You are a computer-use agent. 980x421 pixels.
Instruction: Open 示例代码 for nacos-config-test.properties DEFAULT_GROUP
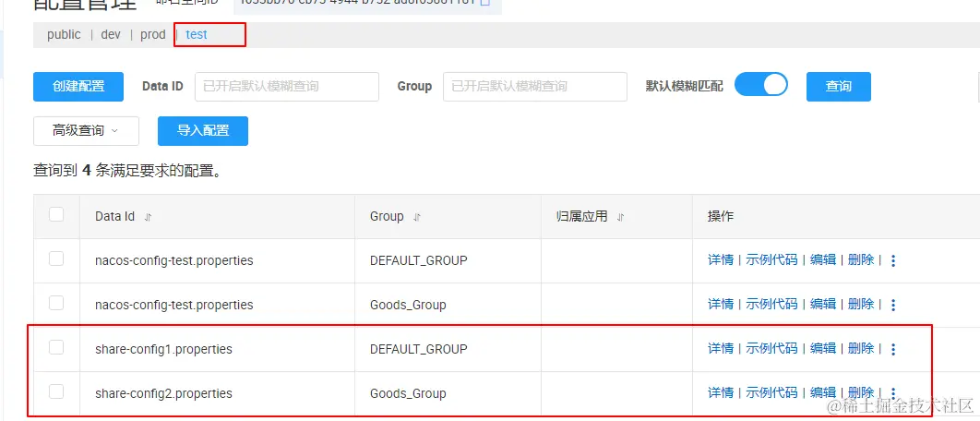point(771,259)
